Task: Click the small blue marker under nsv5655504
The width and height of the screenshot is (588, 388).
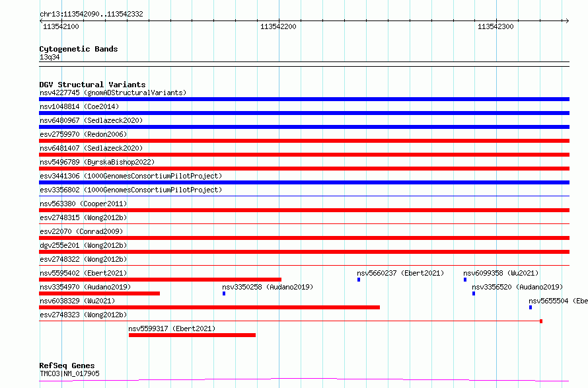Action: (531, 307)
